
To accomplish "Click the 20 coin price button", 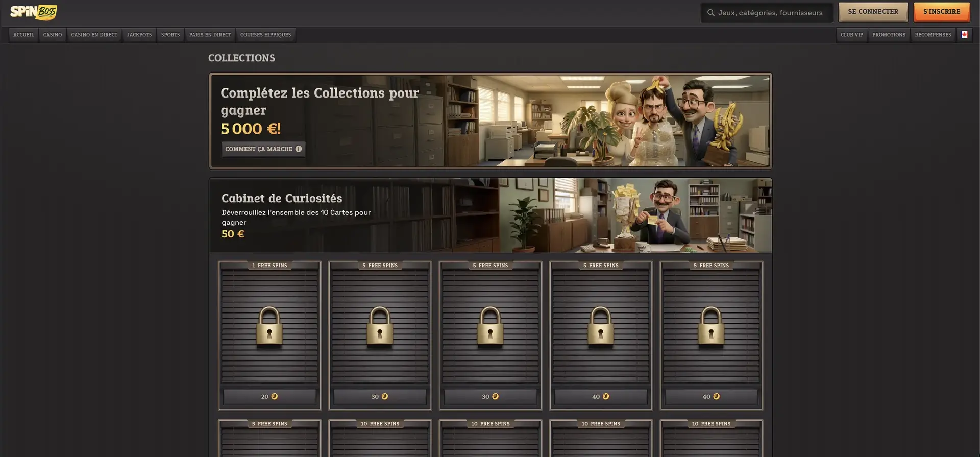I will coord(269,397).
